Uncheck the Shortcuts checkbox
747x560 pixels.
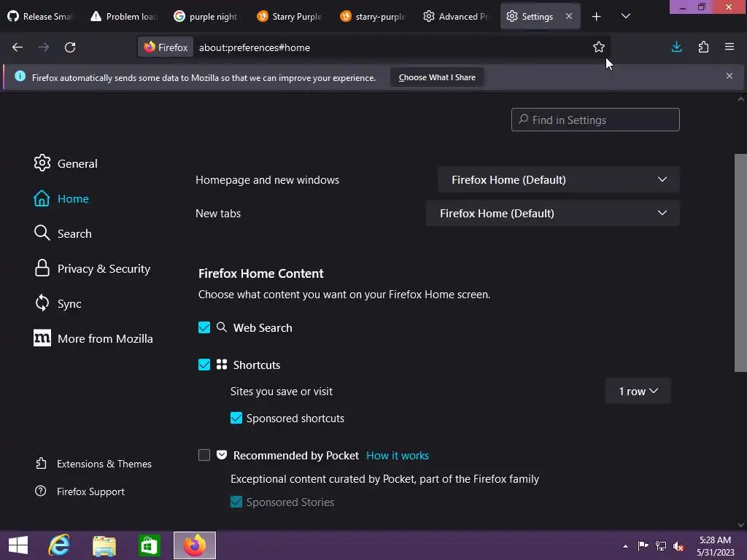tap(204, 365)
